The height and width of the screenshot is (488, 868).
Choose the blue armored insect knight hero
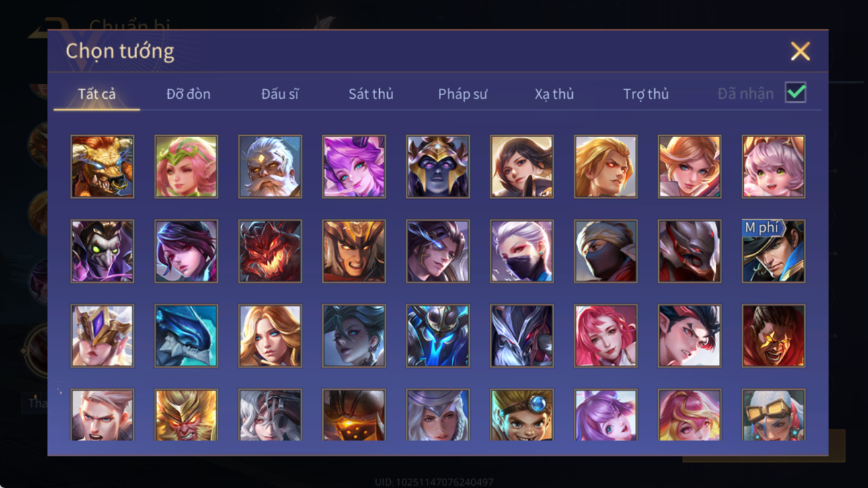438,336
